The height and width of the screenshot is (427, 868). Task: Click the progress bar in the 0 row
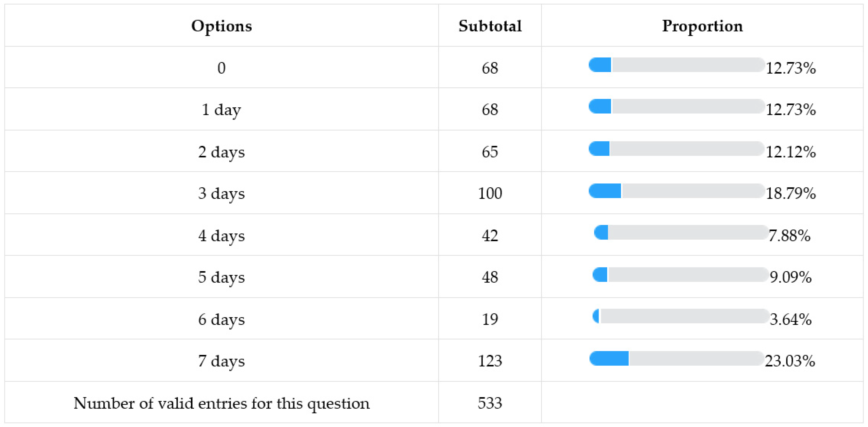pos(676,65)
